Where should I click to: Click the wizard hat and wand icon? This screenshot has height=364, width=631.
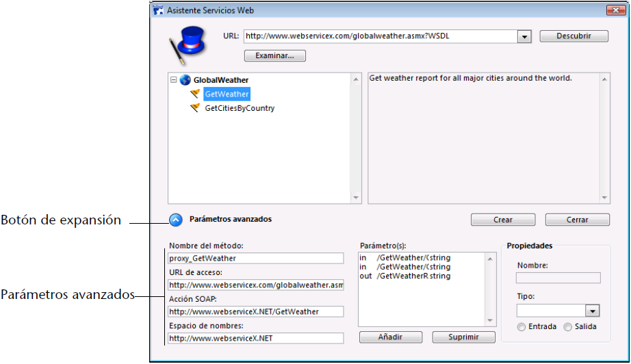188,45
